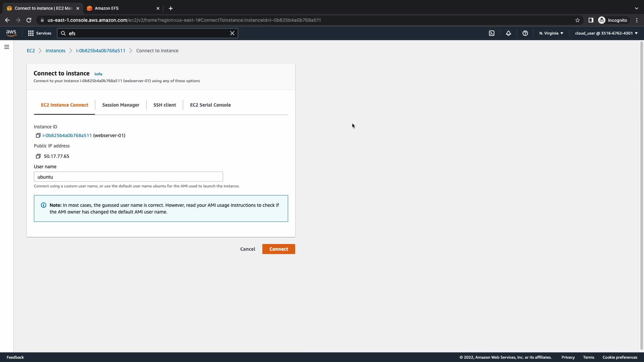Open the help question mark icon
This screenshot has width=644, height=362.
525,33
